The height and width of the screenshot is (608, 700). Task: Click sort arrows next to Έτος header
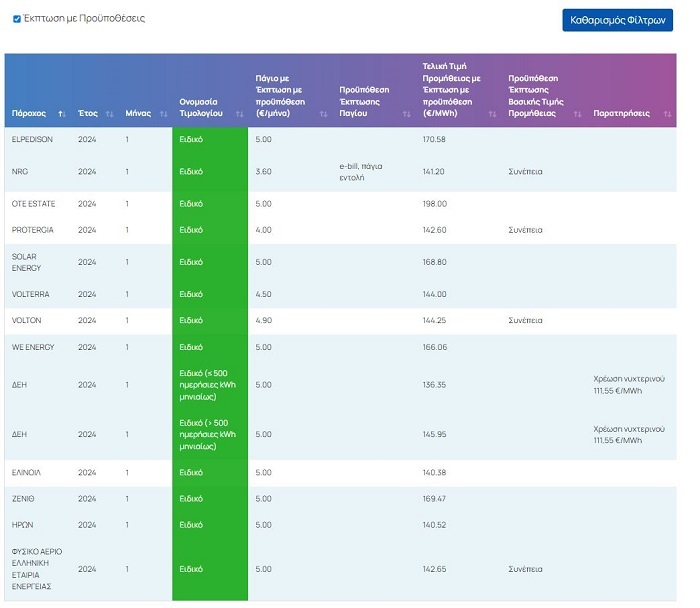pos(109,114)
